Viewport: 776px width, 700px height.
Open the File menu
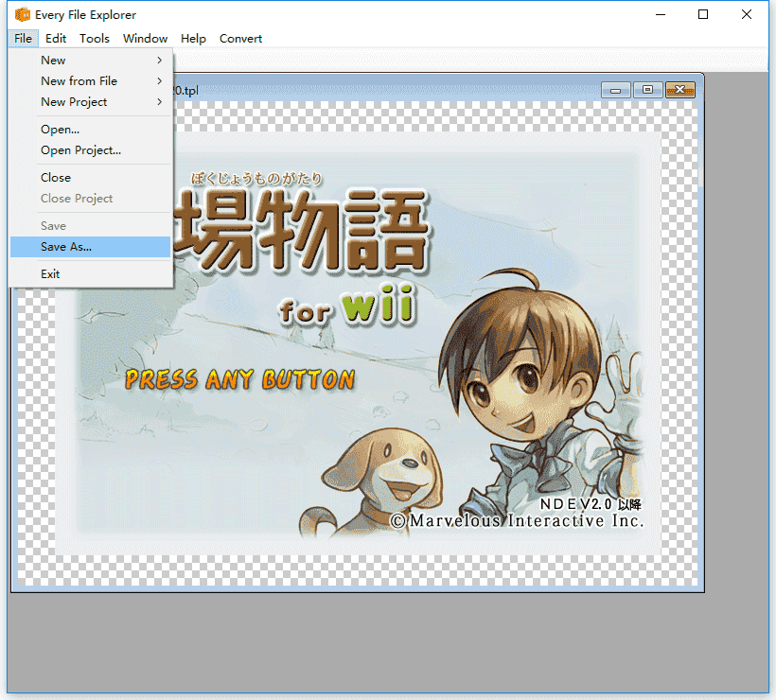coord(24,39)
